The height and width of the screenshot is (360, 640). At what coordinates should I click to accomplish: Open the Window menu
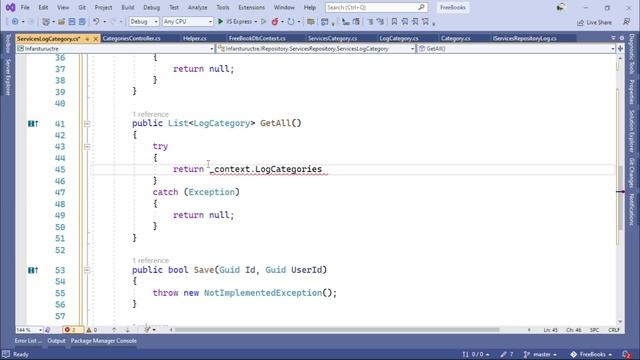pyautogui.click(x=284, y=7)
